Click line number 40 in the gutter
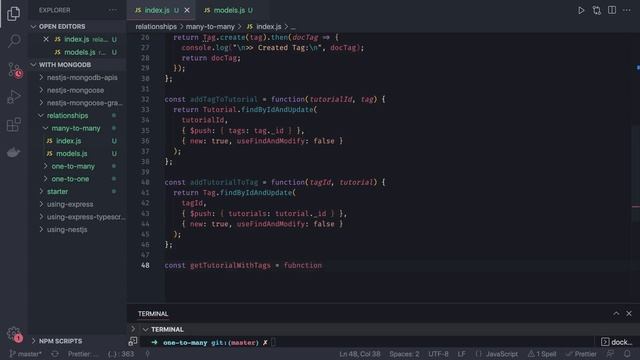This screenshot has height=360, width=640. pyautogui.click(x=145, y=182)
